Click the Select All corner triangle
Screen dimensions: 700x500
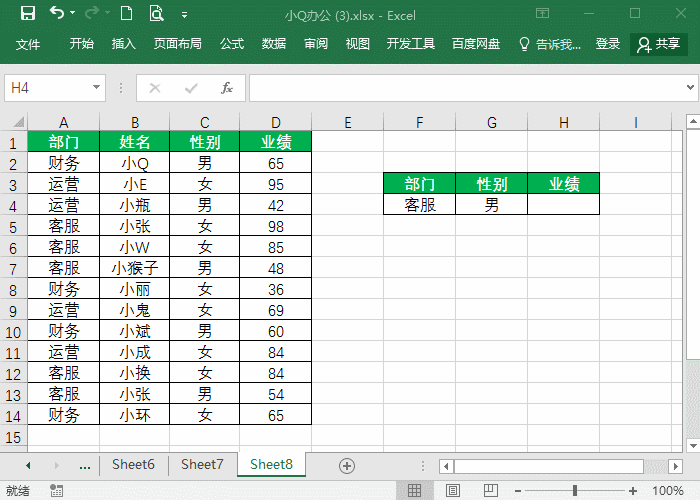pos(18,121)
